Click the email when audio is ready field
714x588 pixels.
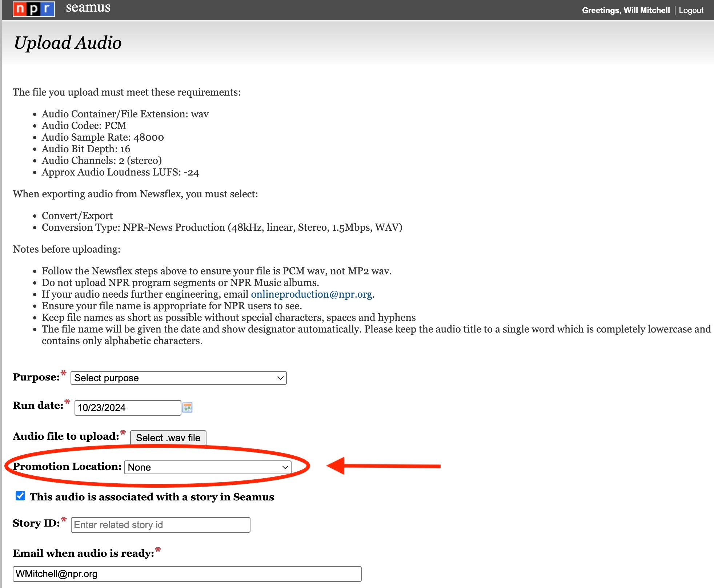tap(187, 574)
